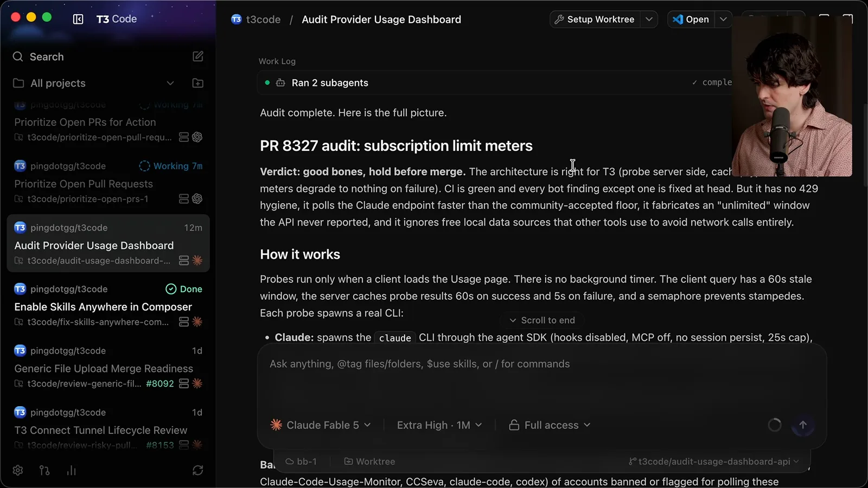Click the refresh icon in sidebar footer
The width and height of the screenshot is (868, 488).
(x=198, y=470)
